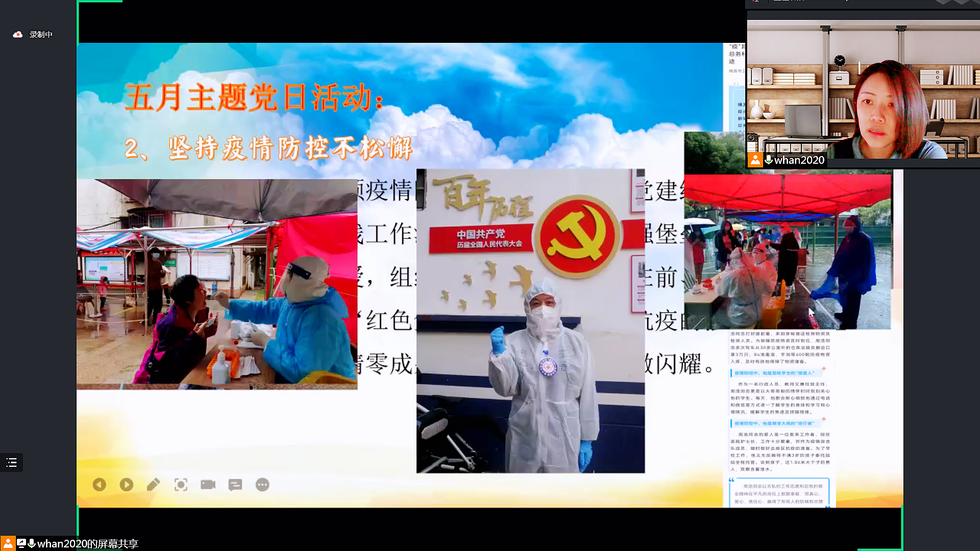Click the nucleic acid swab testing photo on left

click(217, 284)
